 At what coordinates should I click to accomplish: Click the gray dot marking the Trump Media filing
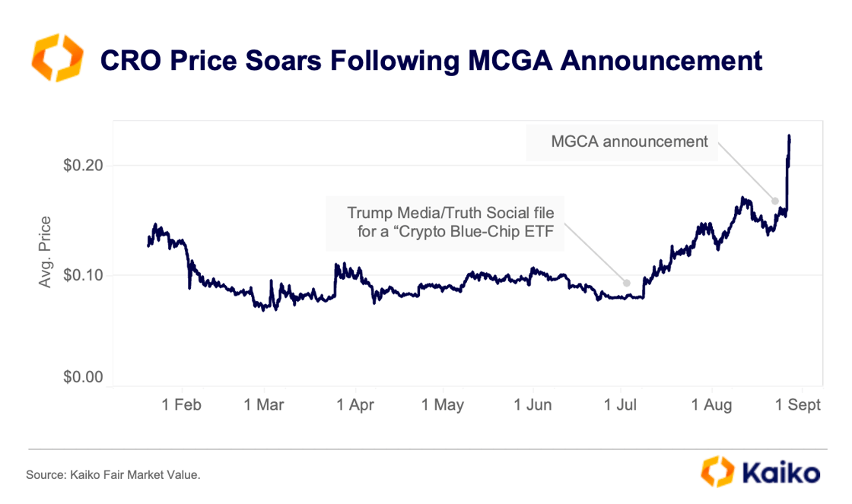point(627,283)
